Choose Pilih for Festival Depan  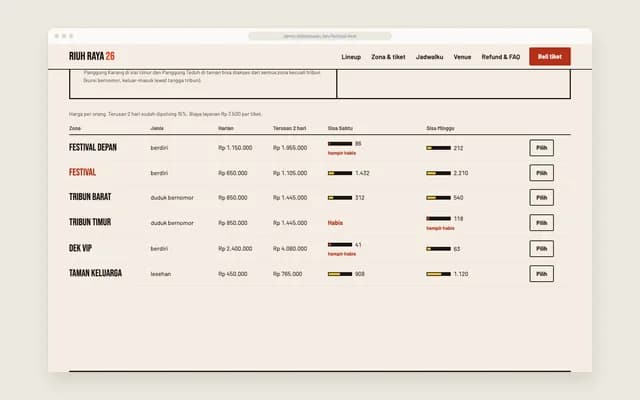pos(542,148)
